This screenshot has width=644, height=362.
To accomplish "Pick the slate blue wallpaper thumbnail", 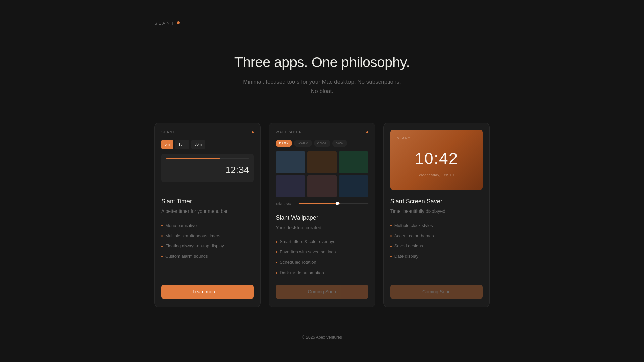I will (290, 162).
